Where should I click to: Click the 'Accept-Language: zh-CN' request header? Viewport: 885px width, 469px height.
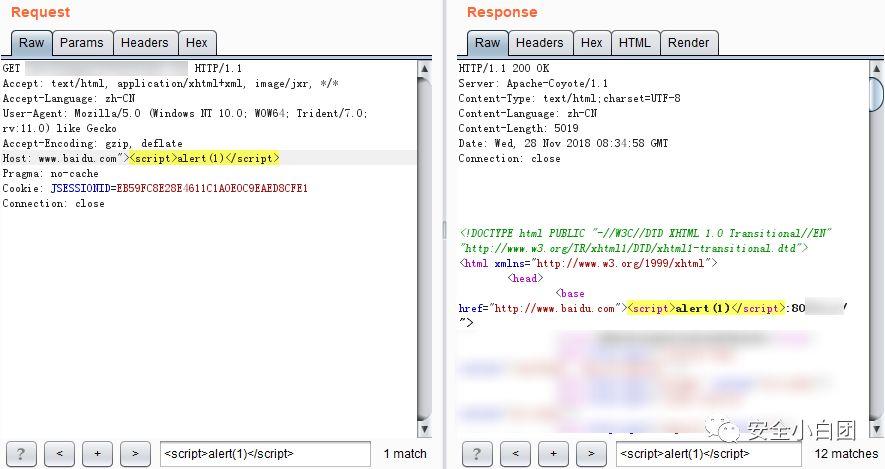pos(69,98)
